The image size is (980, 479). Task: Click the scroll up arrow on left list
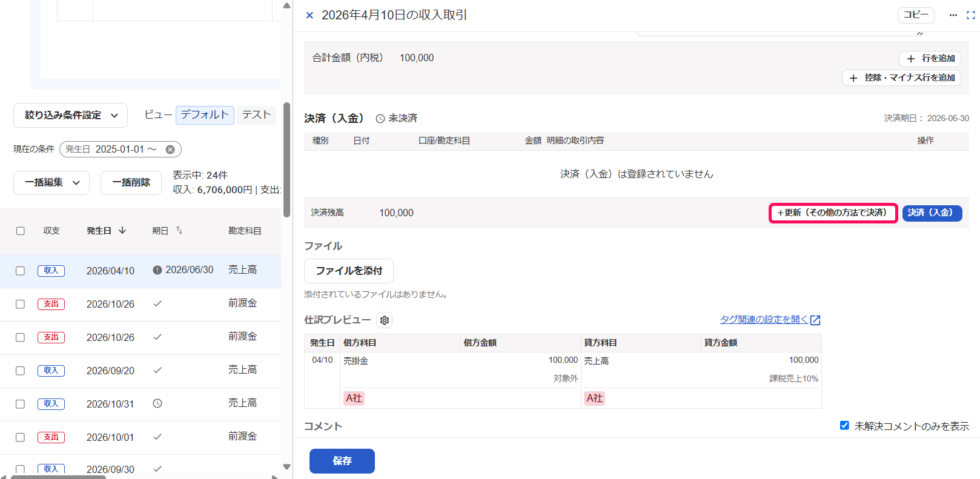286,5
